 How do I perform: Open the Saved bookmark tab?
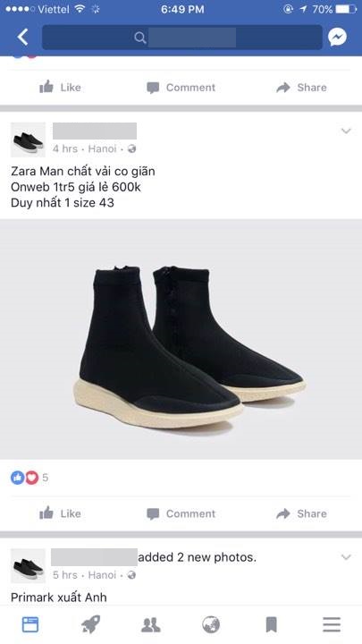click(x=272, y=624)
